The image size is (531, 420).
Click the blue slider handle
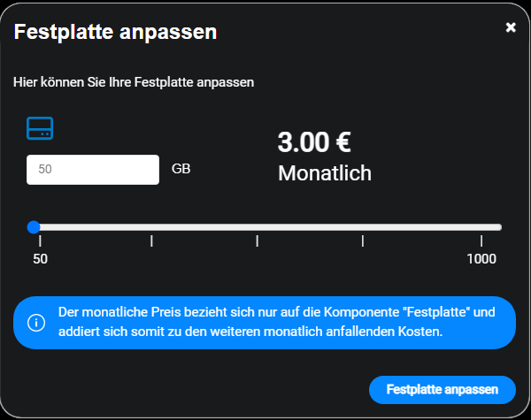point(34,227)
